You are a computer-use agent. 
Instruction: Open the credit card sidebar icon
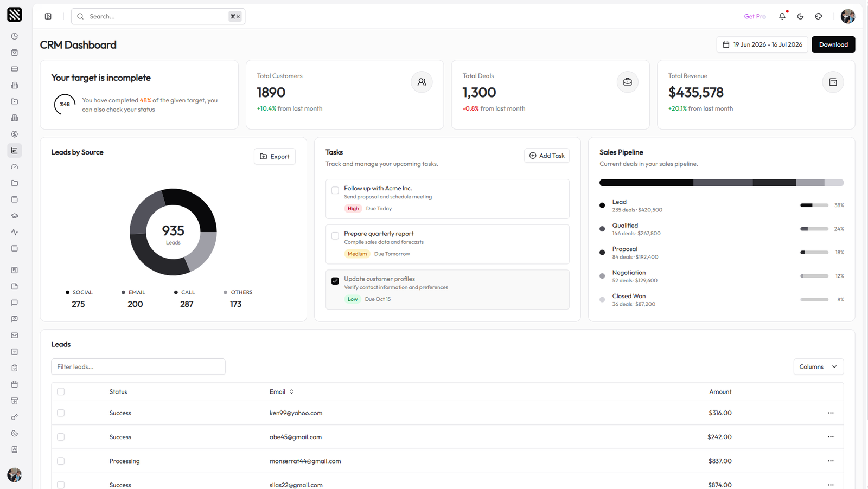click(15, 69)
